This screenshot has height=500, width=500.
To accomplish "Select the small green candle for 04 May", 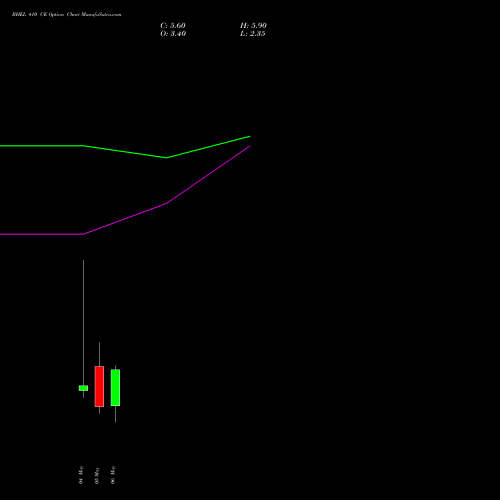I will click(x=83, y=388).
